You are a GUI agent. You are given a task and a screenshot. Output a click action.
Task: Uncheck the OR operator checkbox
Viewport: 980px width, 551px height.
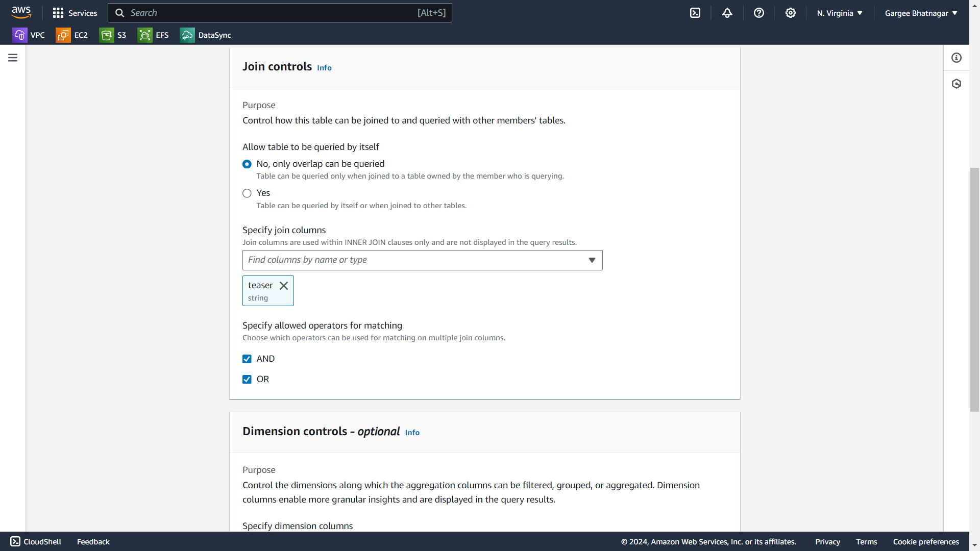247,380
